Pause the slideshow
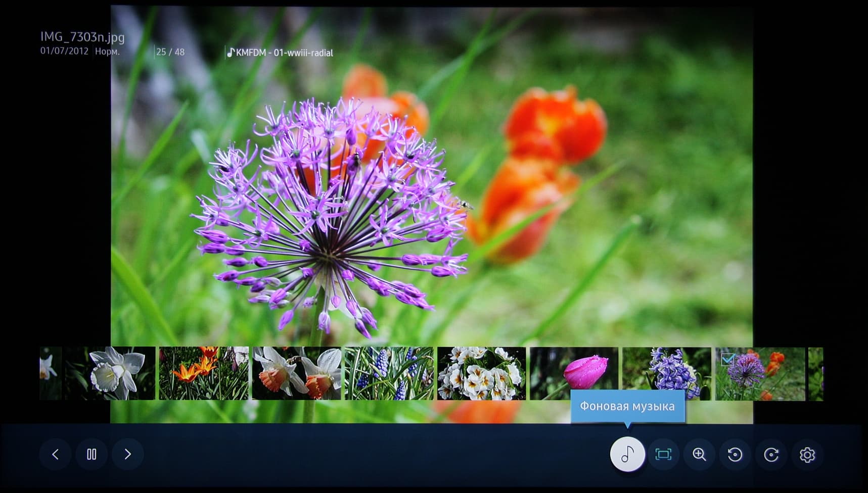Screen dimensions: 868x493 pyautogui.click(x=92, y=455)
